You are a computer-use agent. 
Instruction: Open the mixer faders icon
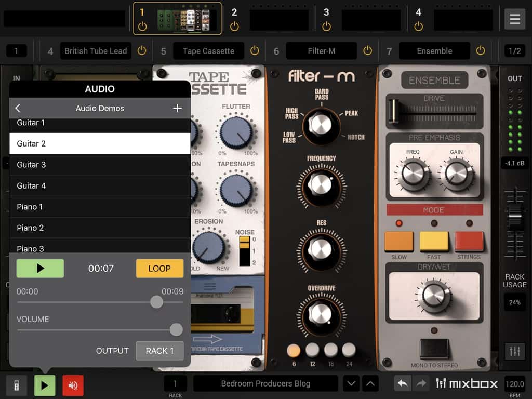[x=515, y=351]
